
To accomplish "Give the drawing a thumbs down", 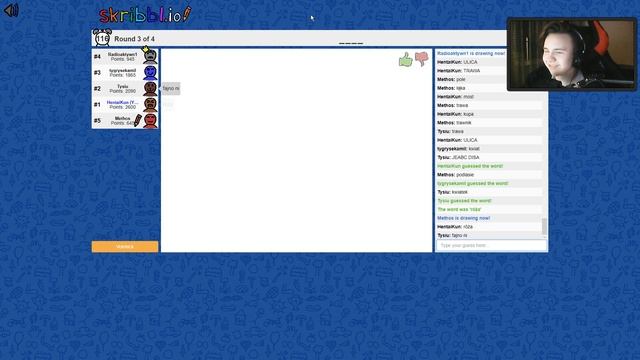I will coord(422,59).
